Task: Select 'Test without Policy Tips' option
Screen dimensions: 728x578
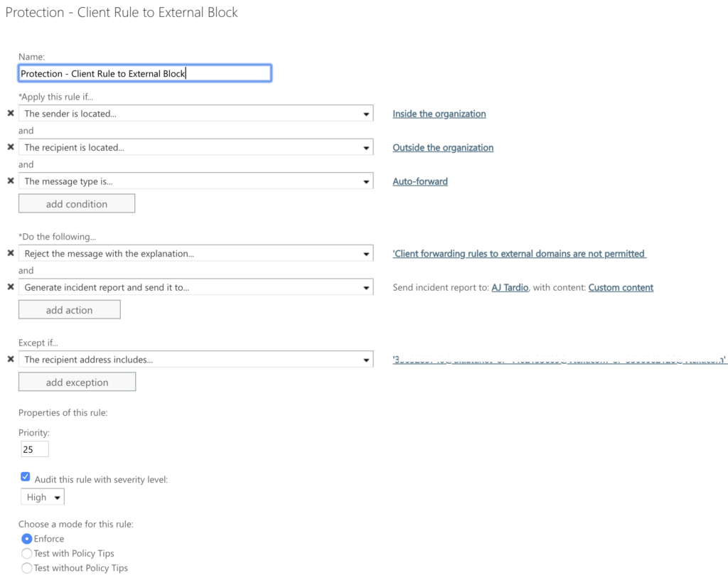Action: (27, 568)
